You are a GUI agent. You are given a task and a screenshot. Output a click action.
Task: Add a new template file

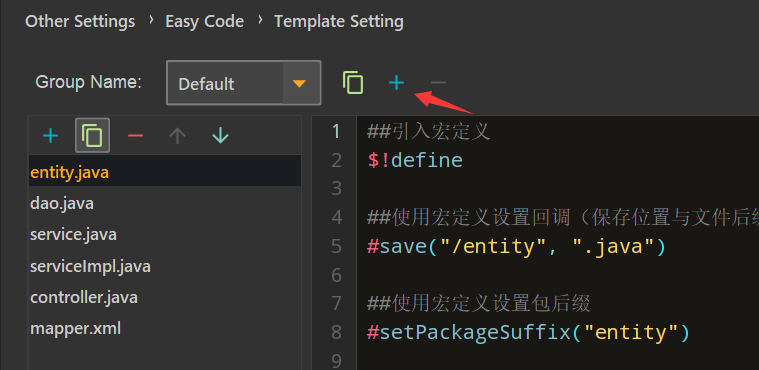50,136
